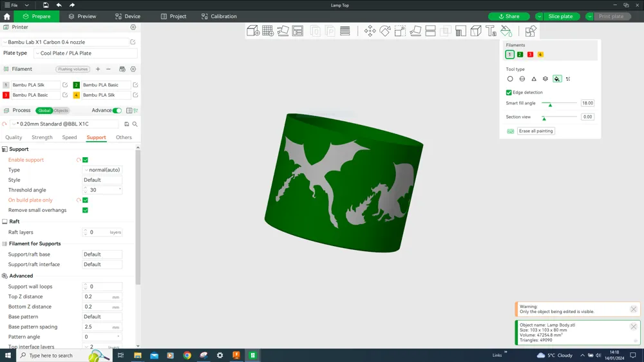Switch to the Device tab
Viewport: 644px width, 362px height.
coord(128,17)
